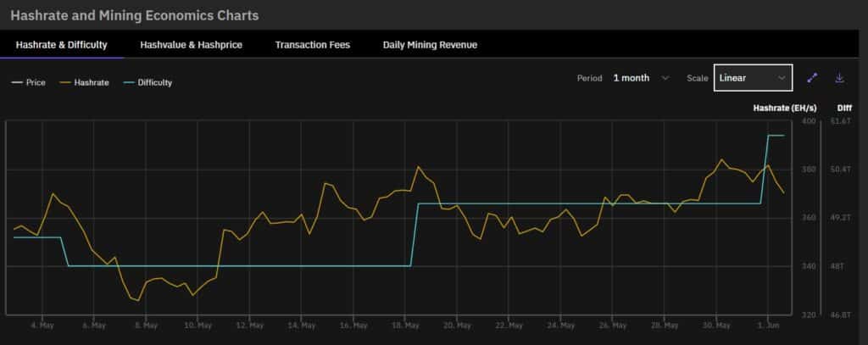Click the download chart icon
868x345 pixels.
coord(840,77)
